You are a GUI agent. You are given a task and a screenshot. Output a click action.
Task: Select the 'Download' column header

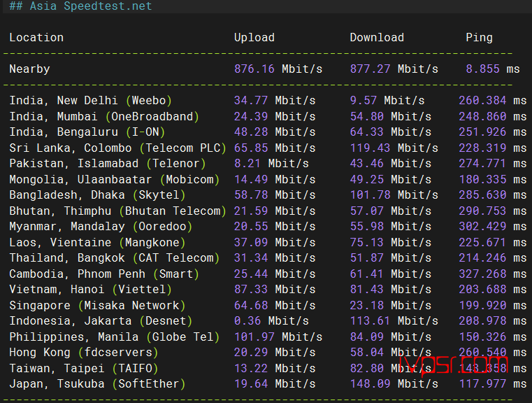click(377, 37)
